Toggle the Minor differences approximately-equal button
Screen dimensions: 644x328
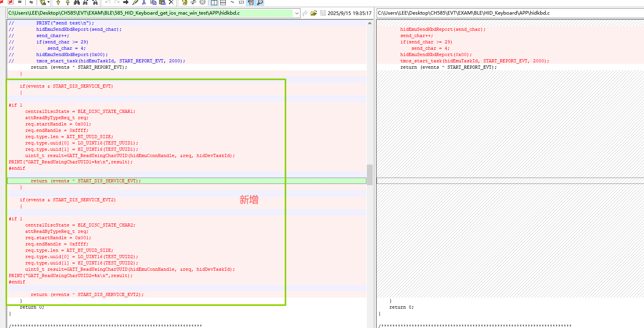click(x=31, y=2)
